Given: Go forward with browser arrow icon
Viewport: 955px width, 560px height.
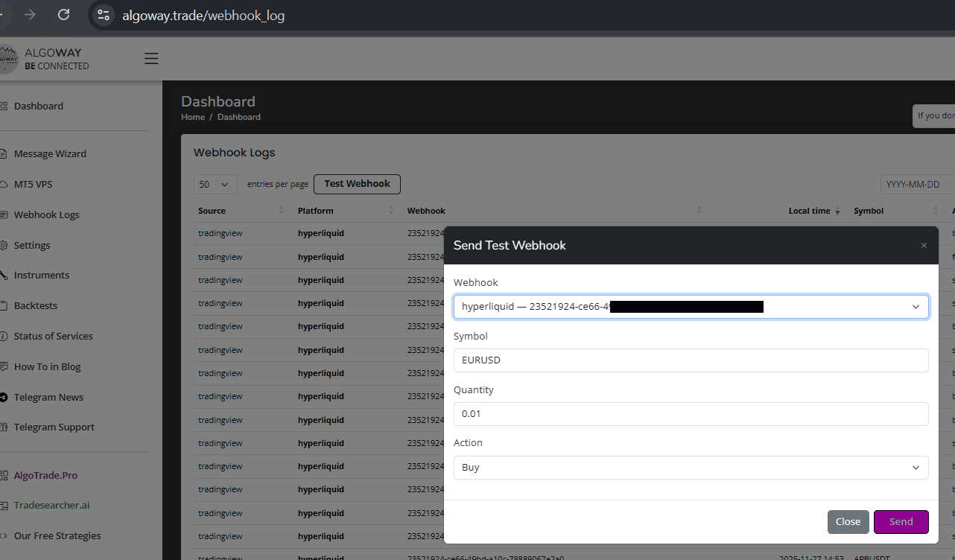Looking at the screenshot, I should coord(30,14).
